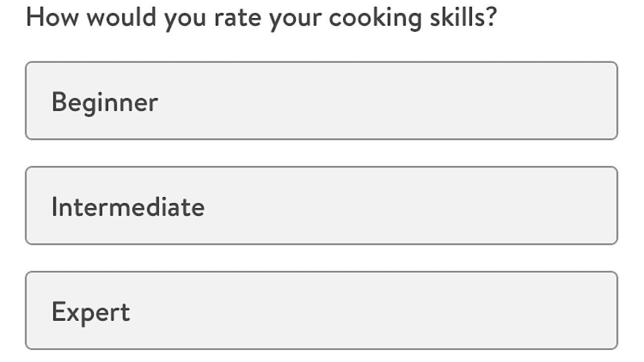Click the cooking skills question heading
The image size is (644, 362).
(x=261, y=17)
